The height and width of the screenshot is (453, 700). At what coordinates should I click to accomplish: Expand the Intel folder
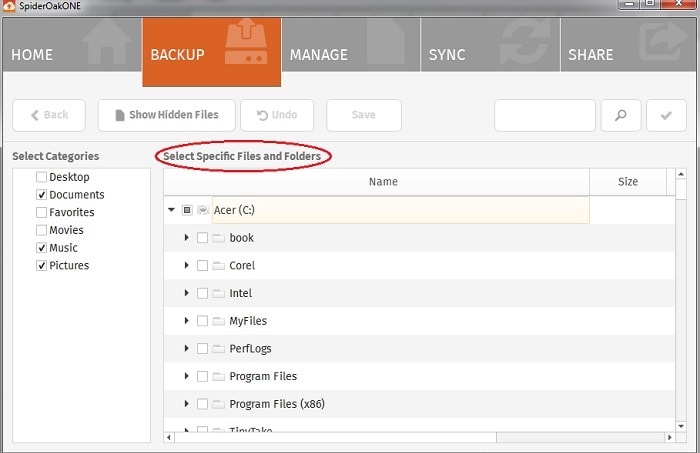[x=187, y=293]
